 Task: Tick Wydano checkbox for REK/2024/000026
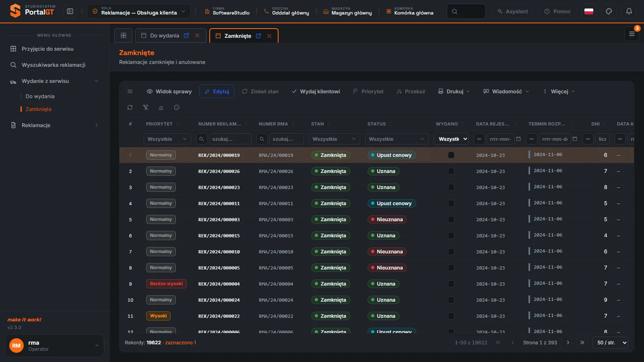tap(451, 171)
